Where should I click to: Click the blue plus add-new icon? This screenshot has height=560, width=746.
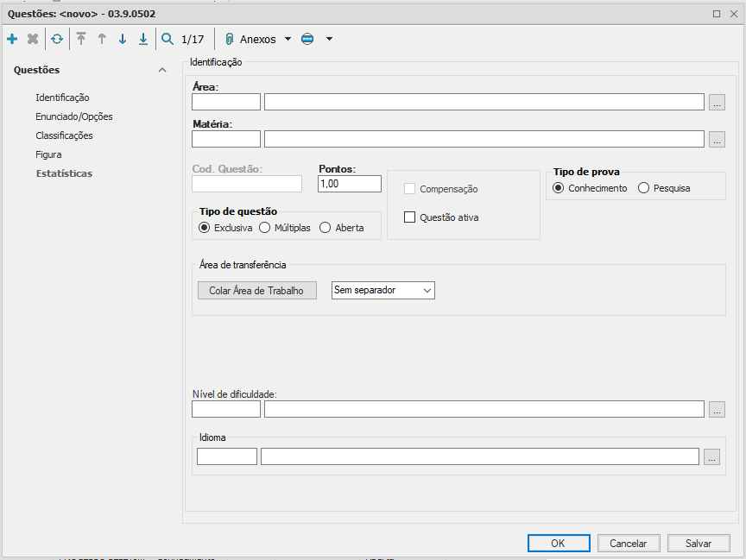click(12, 39)
